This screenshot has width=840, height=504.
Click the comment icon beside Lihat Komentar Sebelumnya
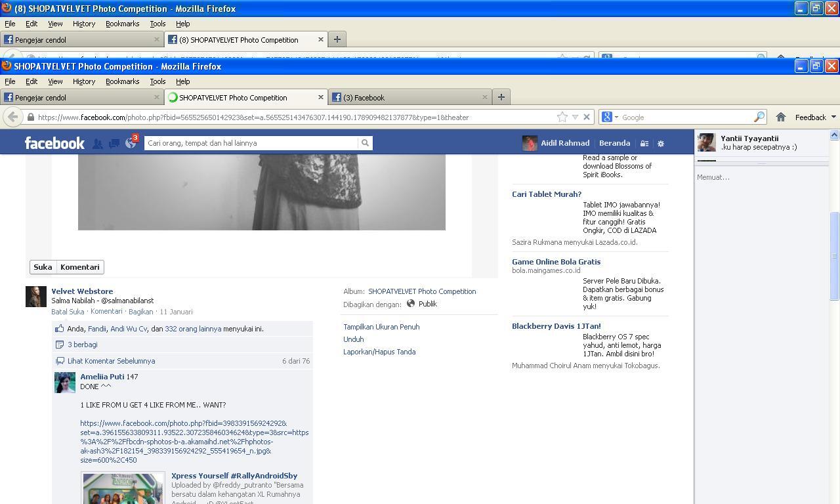point(60,361)
